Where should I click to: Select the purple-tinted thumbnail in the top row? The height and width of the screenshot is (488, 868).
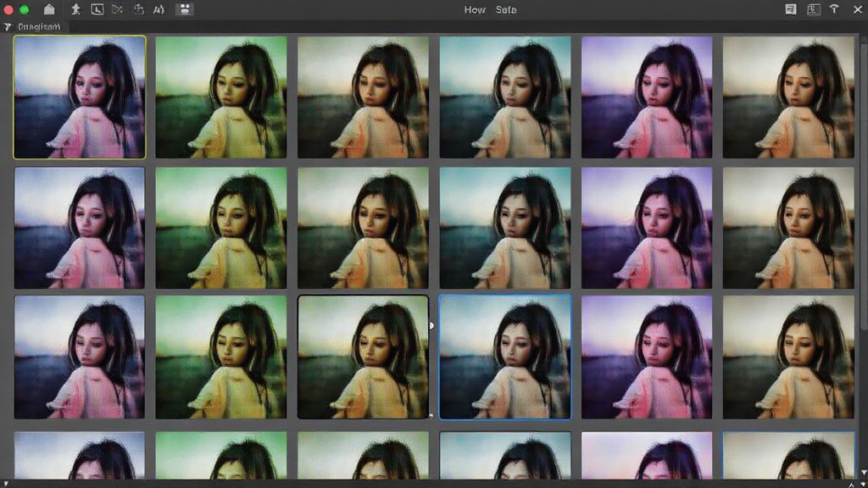pos(647,97)
